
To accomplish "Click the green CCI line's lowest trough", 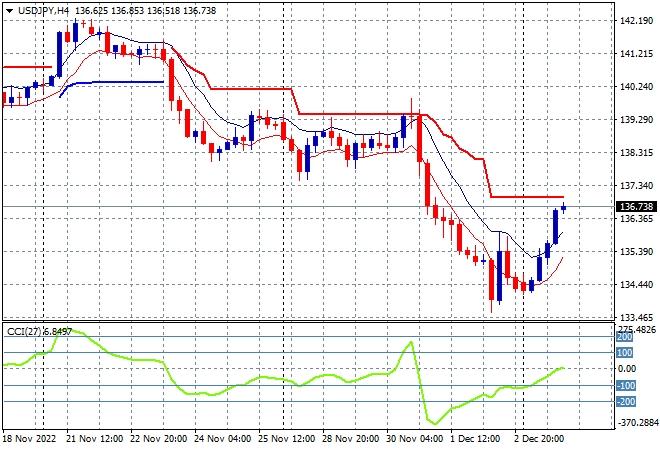I will click(x=435, y=423).
